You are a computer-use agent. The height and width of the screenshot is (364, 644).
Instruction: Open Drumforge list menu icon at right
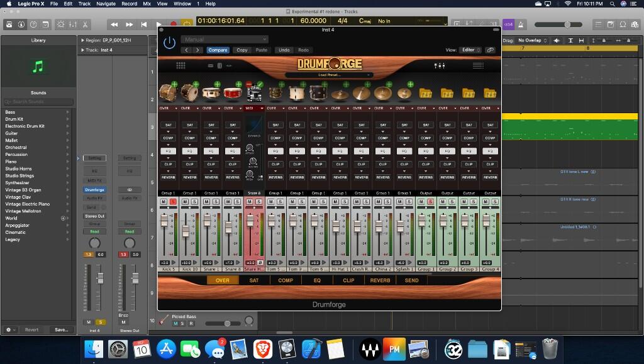[x=478, y=65]
